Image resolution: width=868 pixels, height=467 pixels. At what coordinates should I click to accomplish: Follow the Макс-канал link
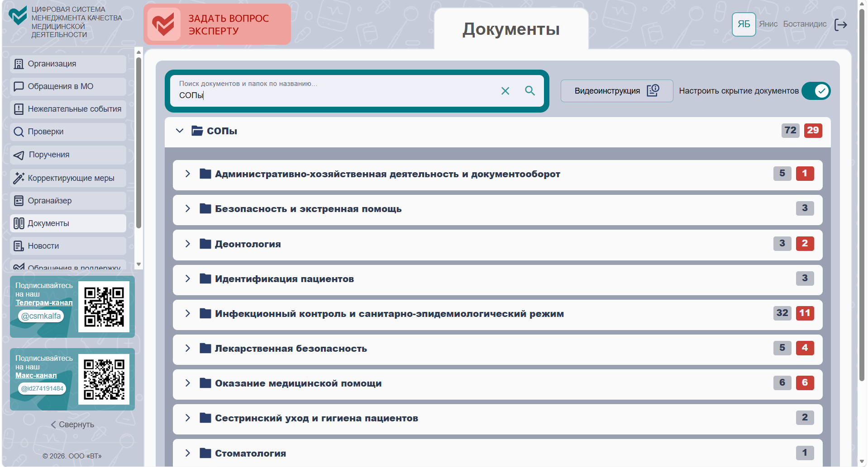coord(36,376)
